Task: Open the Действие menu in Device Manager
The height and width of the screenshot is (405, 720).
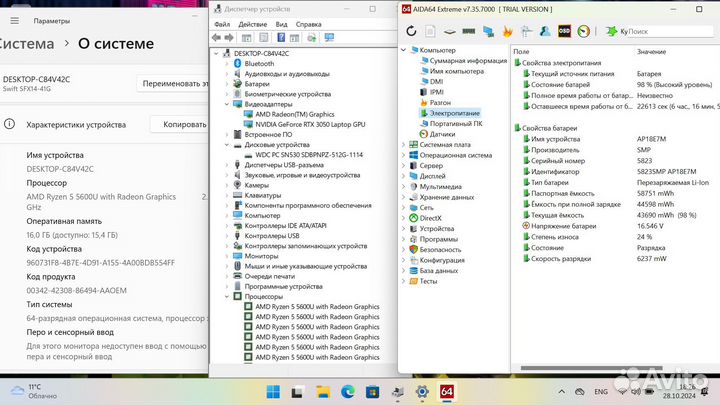Action: (x=253, y=24)
